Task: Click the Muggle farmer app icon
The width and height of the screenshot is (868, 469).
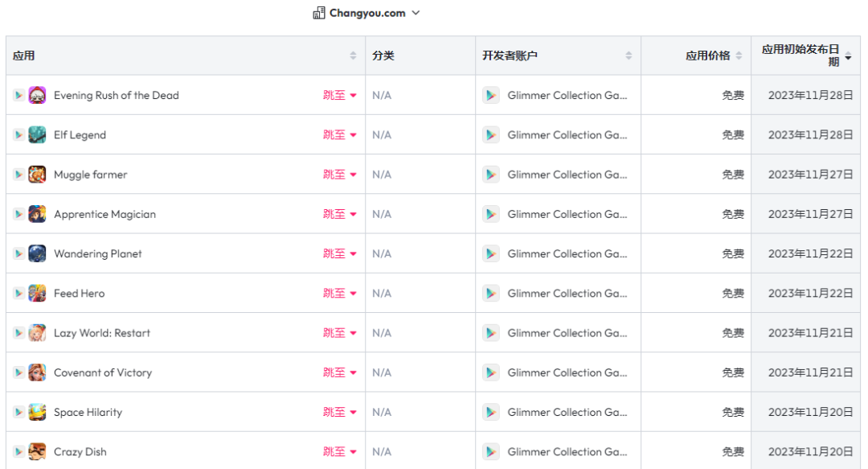Action: coord(36,174)
